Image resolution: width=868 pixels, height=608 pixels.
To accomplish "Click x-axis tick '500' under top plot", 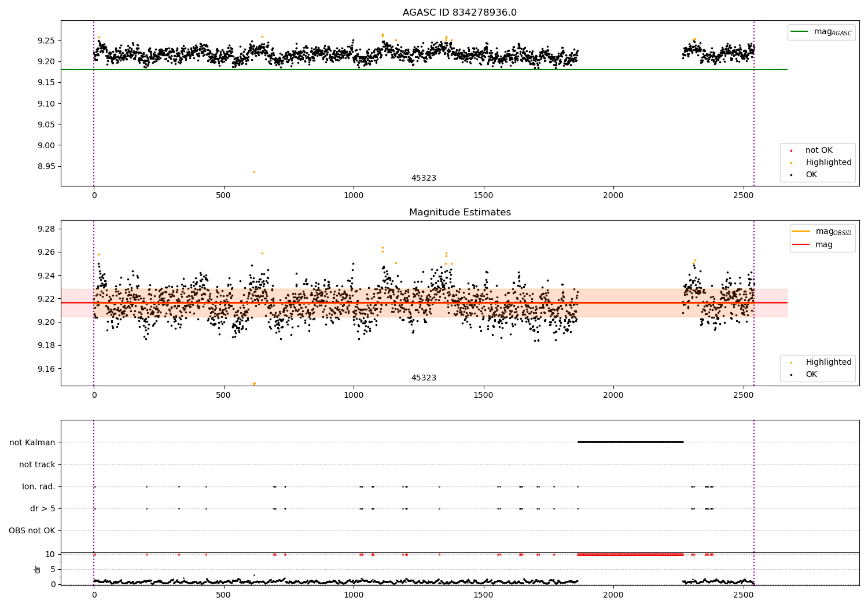I will [x=223, y=195].
